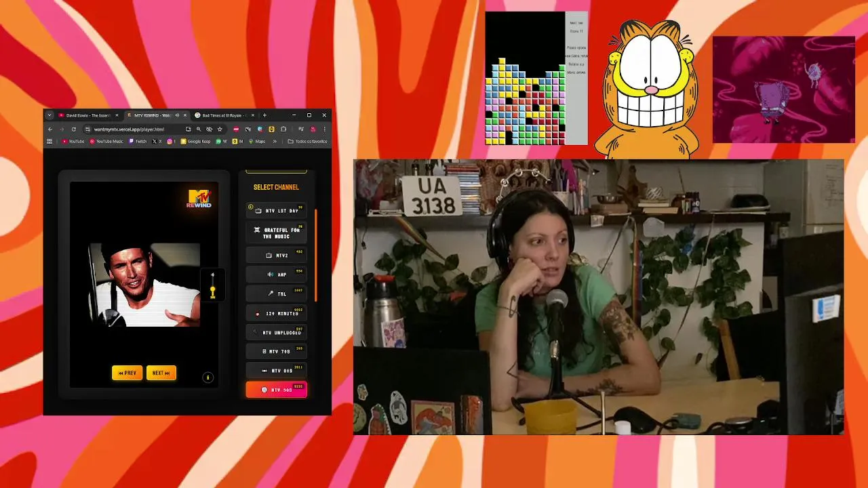Go back in the browser

pos(50,129)
